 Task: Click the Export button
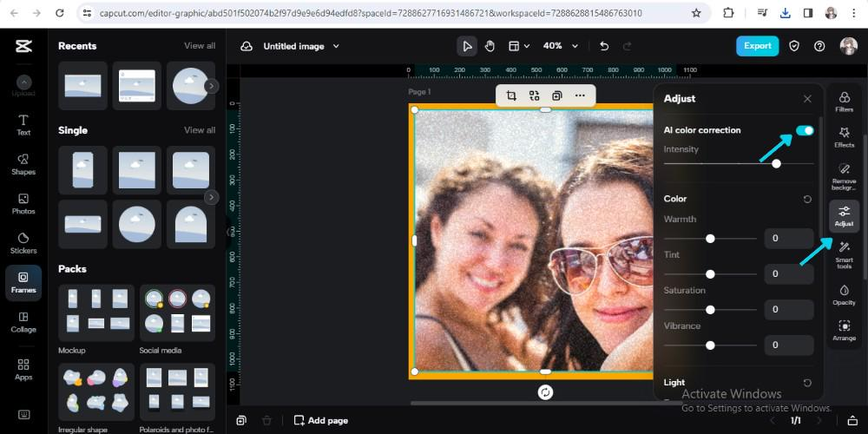[x=757, y=46]
